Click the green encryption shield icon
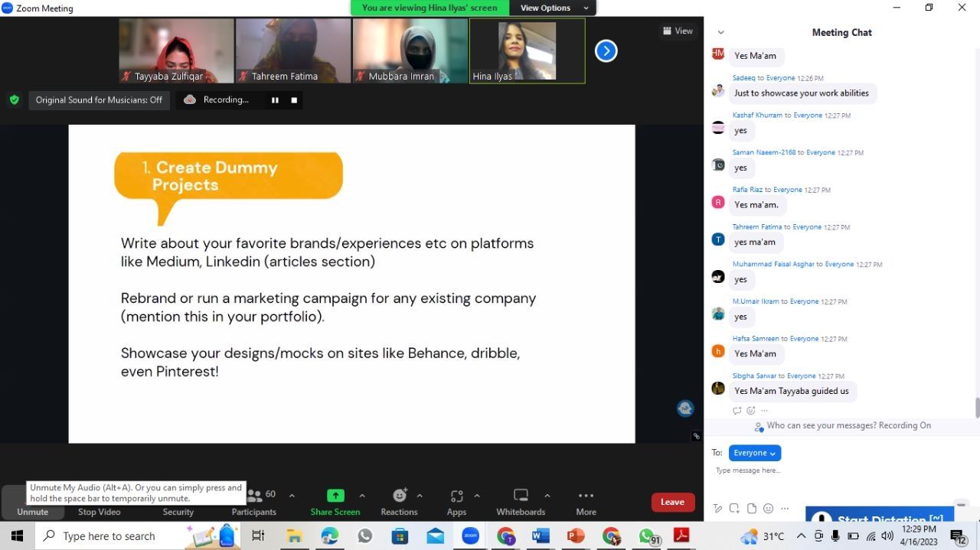The width and height of the screenshot is (980, 550). [x=14, y=99]
